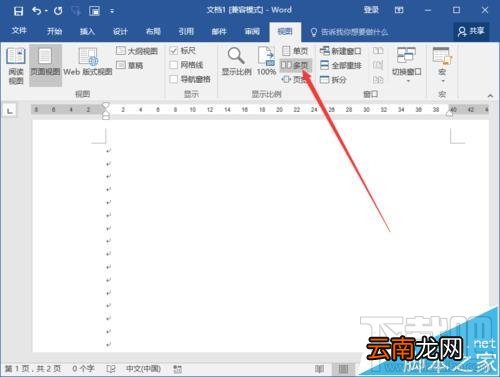This screenshot has height=377, width=500.
Task: Click 全部重排 arrange all
Action: pyautogui.click(x=340, y=65)
